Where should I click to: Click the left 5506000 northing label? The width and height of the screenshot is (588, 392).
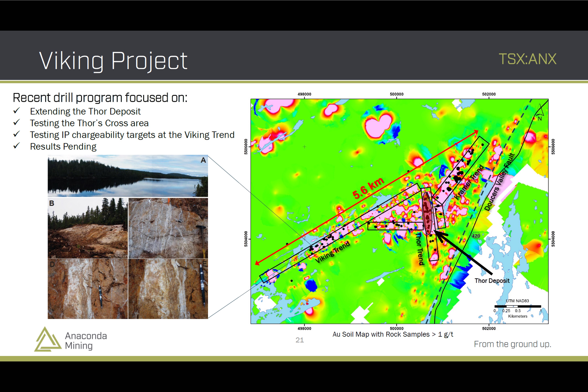[246, 146]
